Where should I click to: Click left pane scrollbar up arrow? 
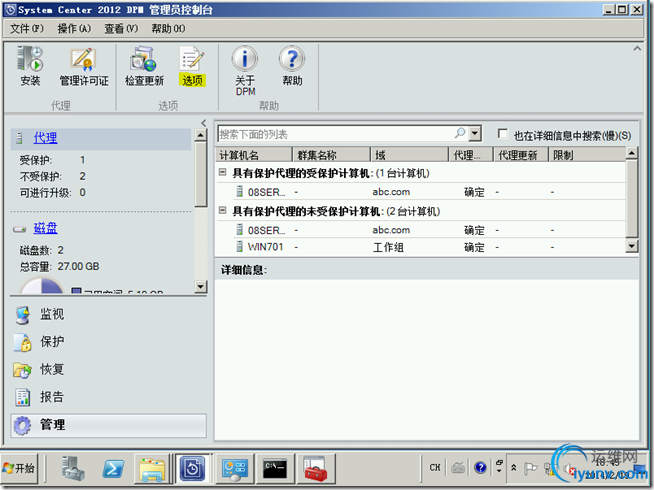[201, 135]
